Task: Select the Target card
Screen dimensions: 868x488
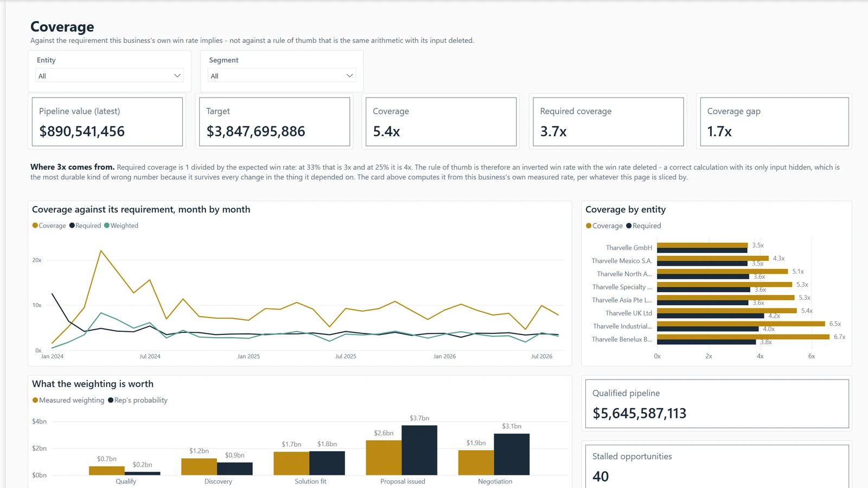Action: click(x=275, y=121)
